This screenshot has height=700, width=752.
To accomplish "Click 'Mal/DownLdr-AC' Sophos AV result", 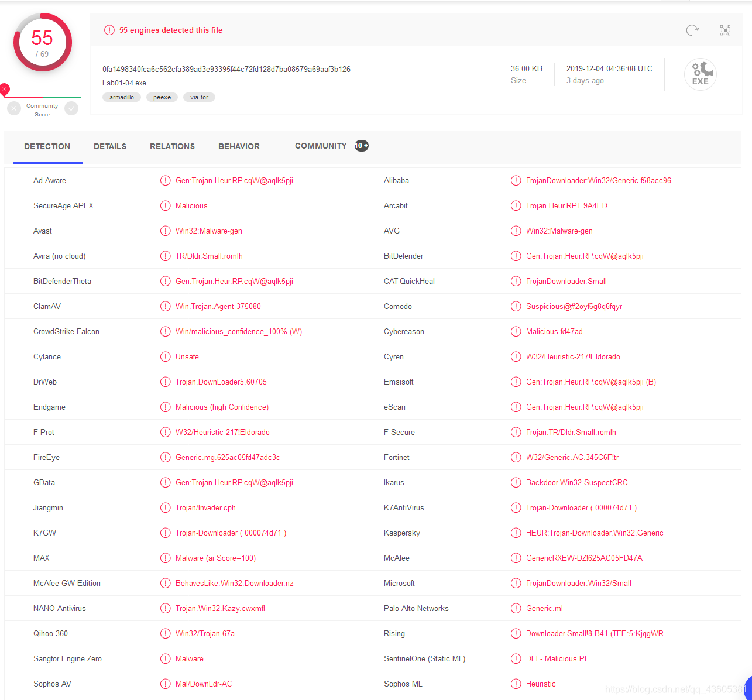I will pyautogui.click(x=204, y=684).
